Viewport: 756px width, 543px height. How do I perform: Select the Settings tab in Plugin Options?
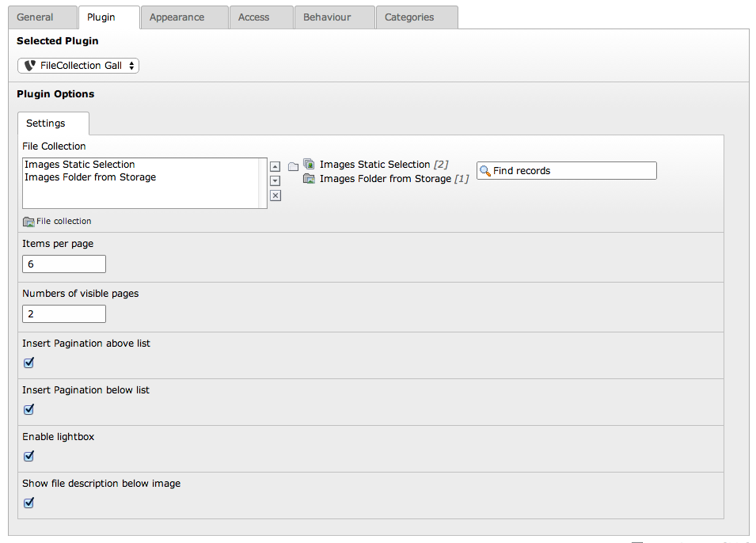point(46,123)
